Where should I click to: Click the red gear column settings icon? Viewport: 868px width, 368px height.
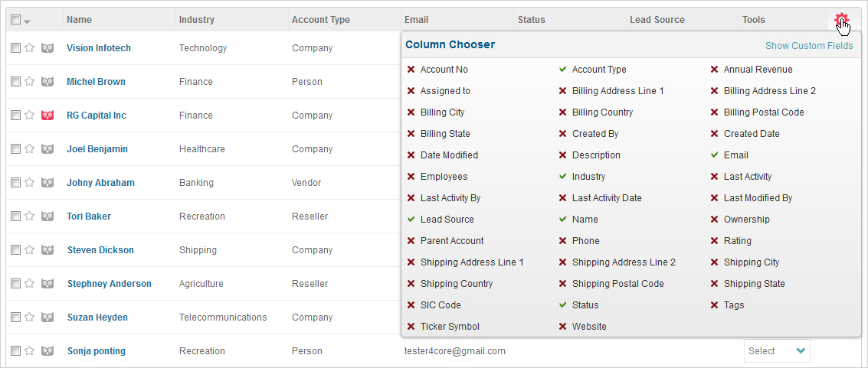coord(841,20)
